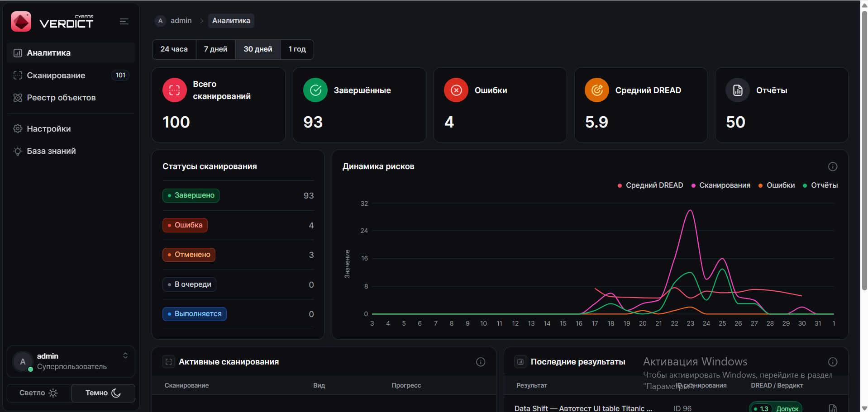Select the 30 дней time range

tap(258, 49)
